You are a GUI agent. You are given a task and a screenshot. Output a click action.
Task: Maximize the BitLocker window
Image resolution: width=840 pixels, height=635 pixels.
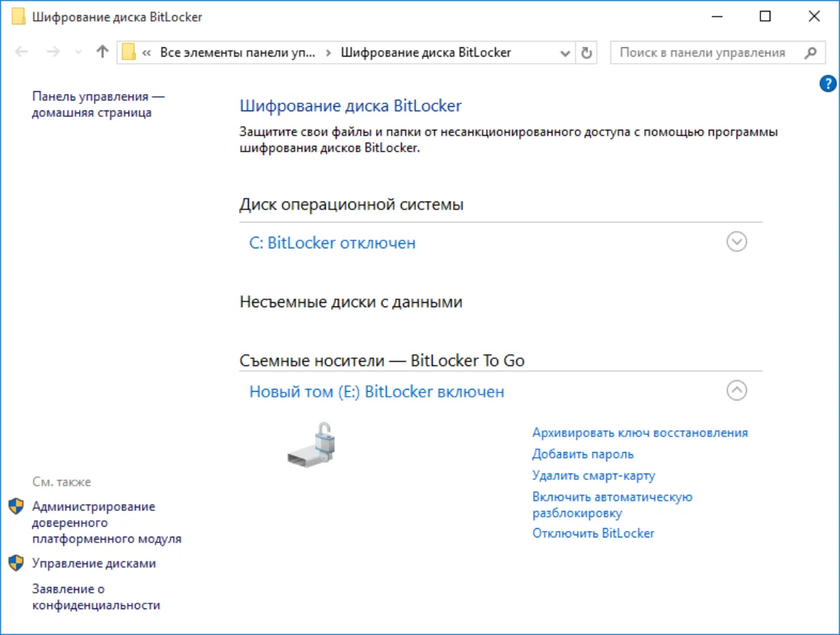765,17
